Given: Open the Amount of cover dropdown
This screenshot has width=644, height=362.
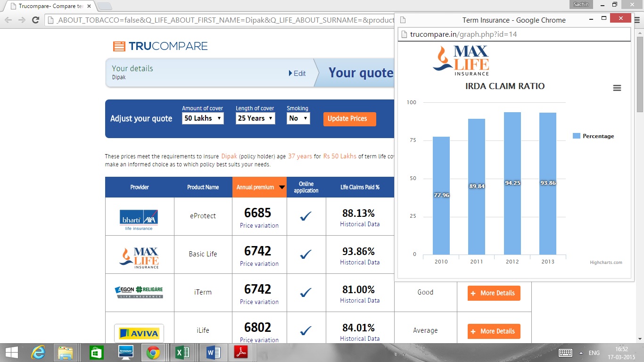Looking at the screenshot, I should (203, 118).
